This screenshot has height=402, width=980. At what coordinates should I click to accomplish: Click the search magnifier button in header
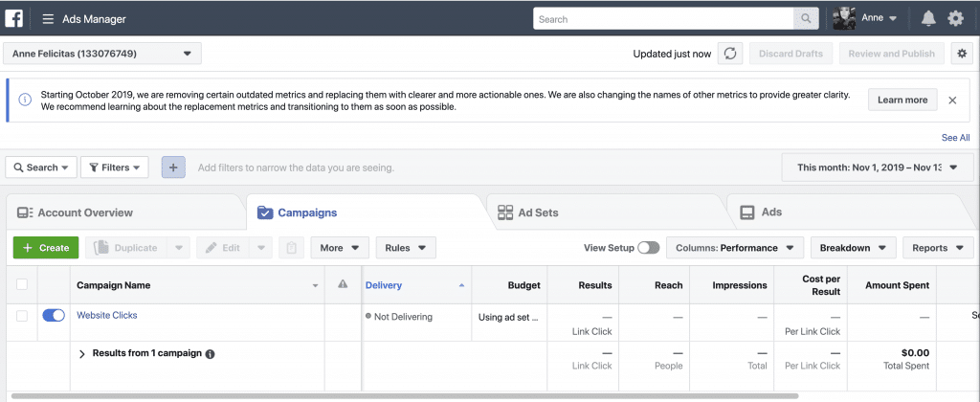[806, 19]
